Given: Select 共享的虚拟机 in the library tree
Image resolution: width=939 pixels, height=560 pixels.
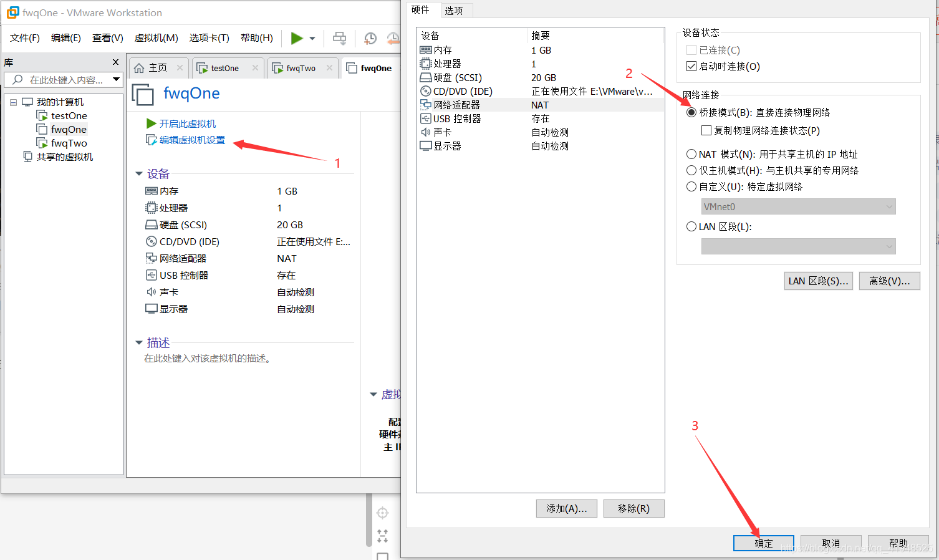Looking at the screenshot, I should coord(64,157).
